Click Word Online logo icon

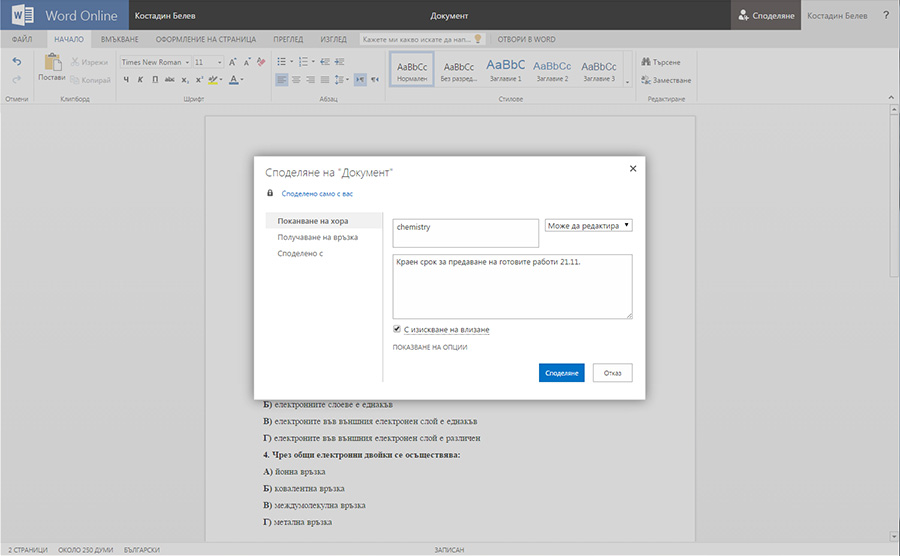coord(22,15)
